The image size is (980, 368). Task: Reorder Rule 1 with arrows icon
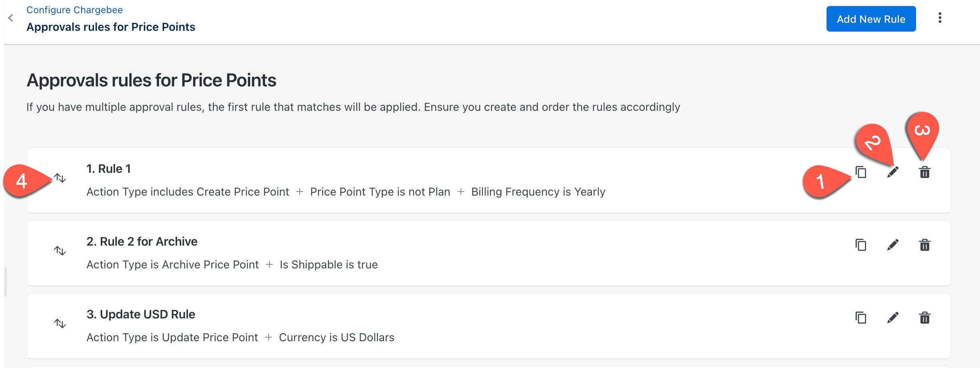point(60,178)
